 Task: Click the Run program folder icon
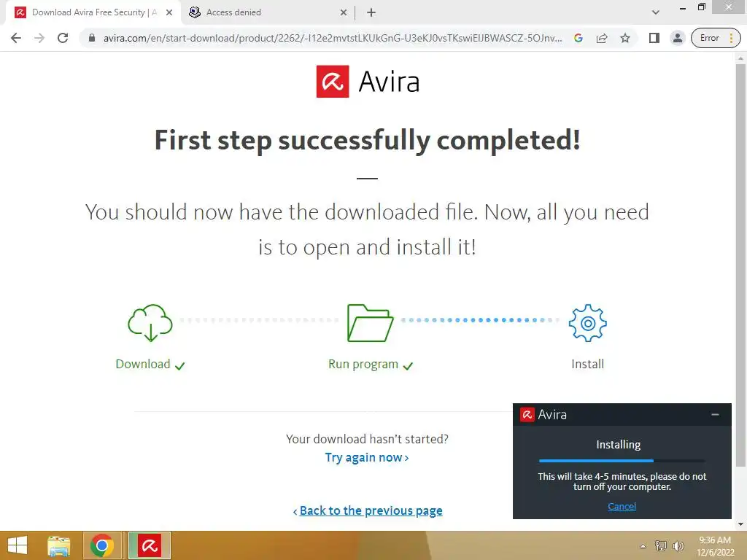coord(370,323)
